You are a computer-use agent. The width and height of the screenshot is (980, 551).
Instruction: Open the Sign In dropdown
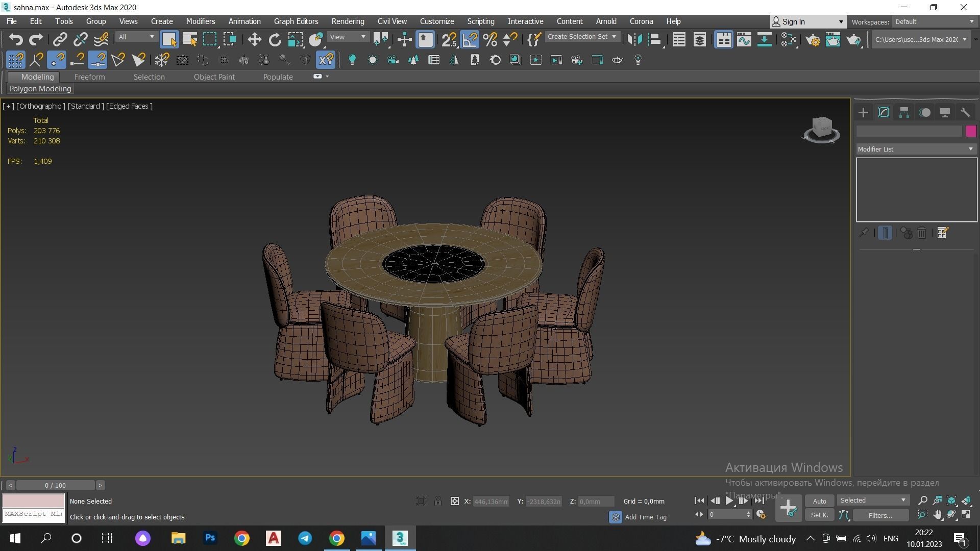pos(807,22)
